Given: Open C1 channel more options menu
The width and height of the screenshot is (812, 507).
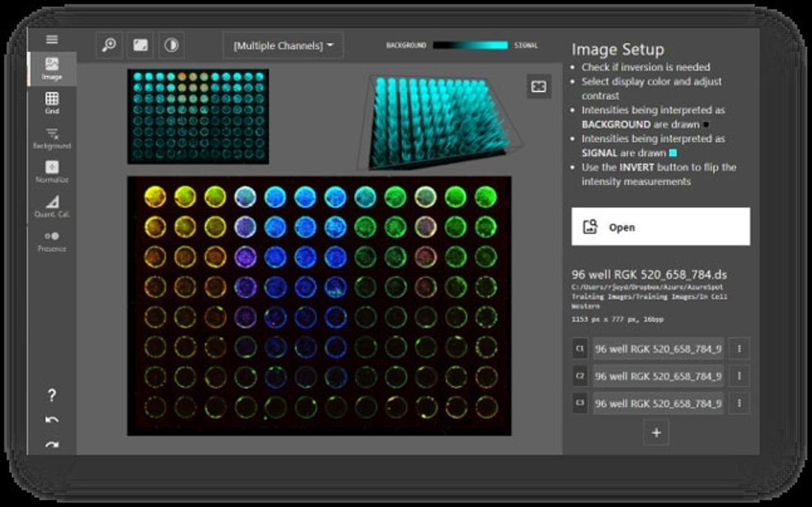Looking at the screenshot, I should (x=739, y=348).
